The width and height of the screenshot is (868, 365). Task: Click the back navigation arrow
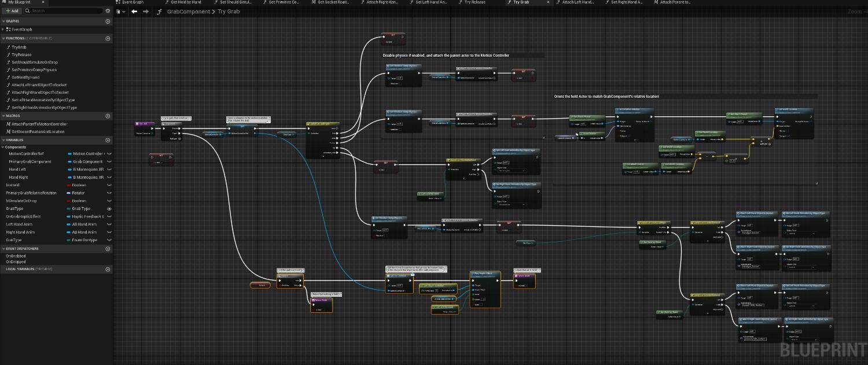[x=134, y=12]
